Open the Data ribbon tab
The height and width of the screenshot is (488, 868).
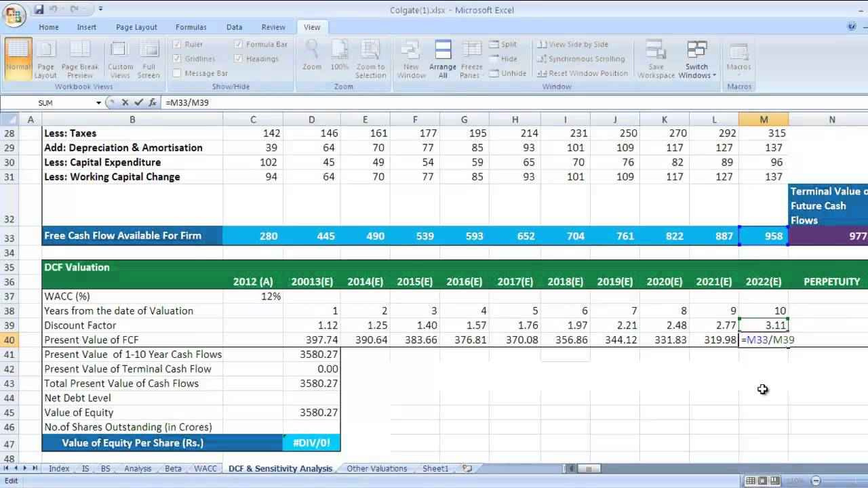click(x=235, y=27)
